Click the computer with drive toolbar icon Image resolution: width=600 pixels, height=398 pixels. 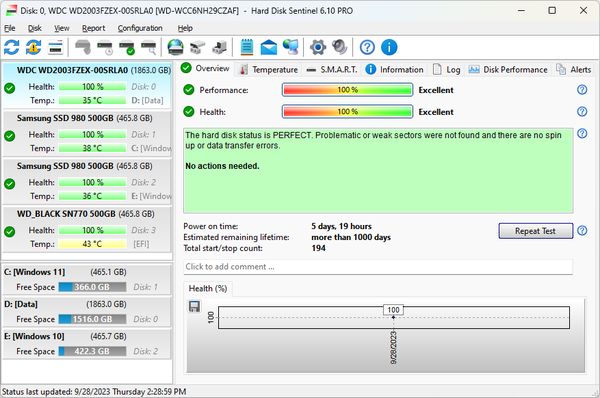pos(220,47)
